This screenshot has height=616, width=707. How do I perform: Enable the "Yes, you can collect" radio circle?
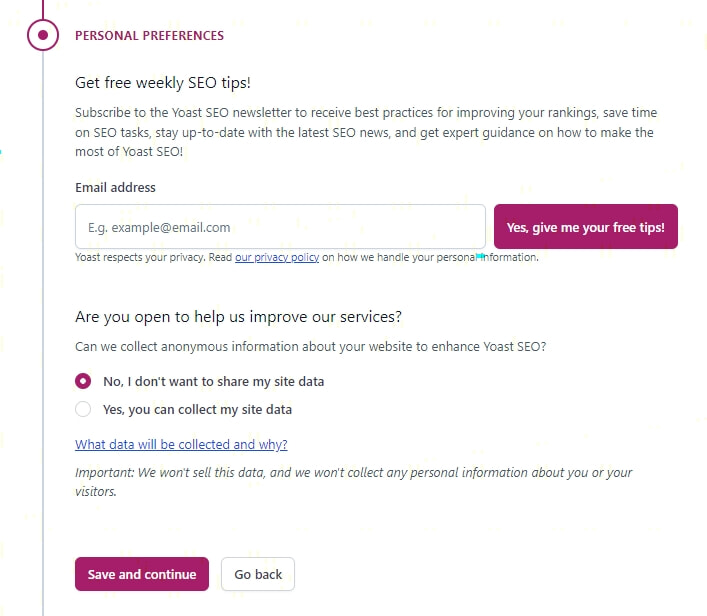(83, 409)
